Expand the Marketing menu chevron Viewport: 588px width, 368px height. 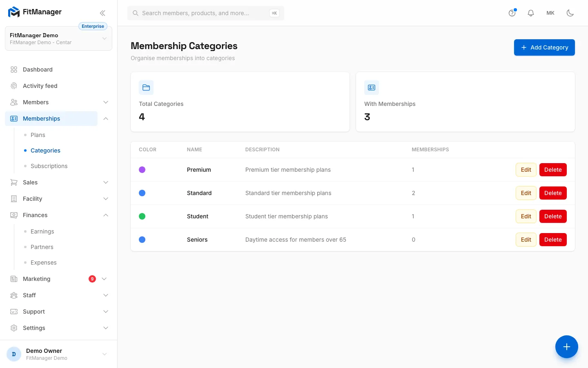pos(104,279)
